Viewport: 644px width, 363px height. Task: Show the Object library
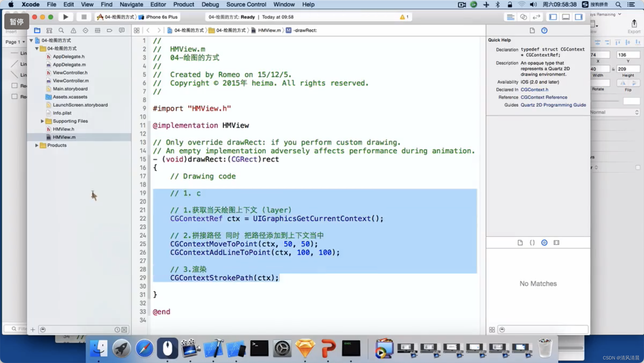coord(544,243)
